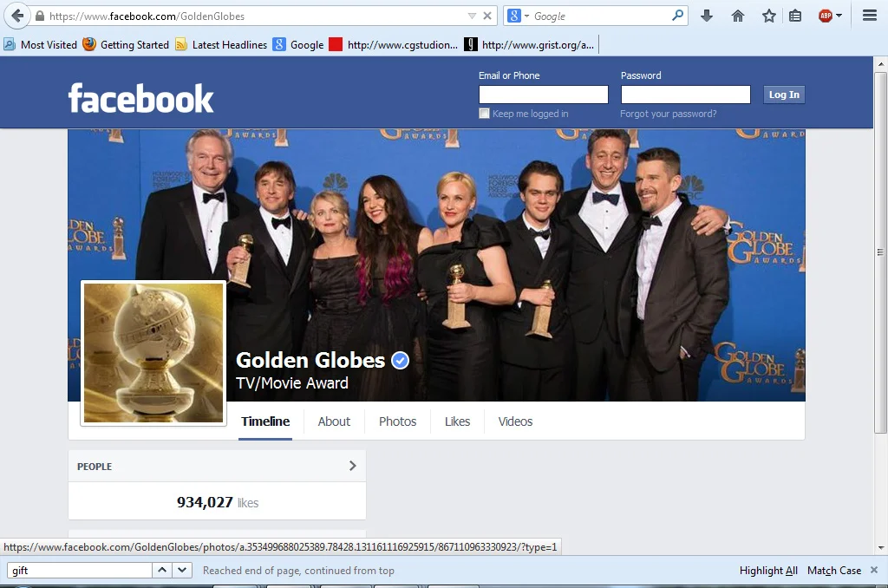The image size is (888, 588).
Task: Click the Golden Globes page name
Action: 310,360
